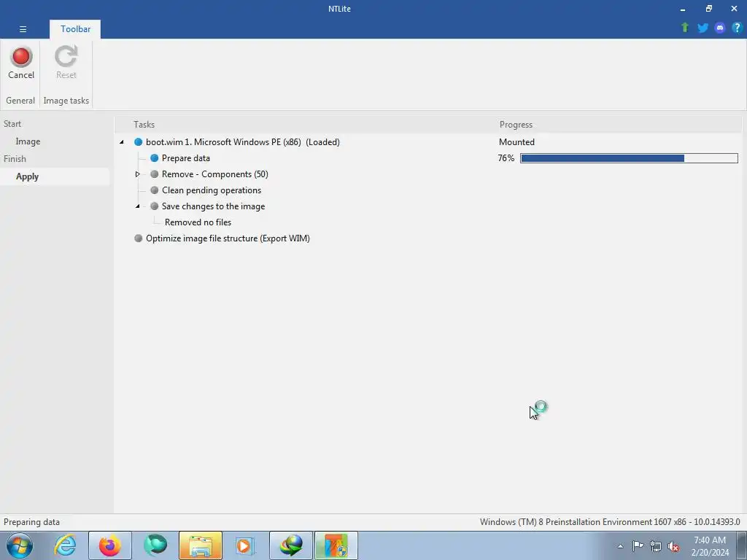Image resolution: width=747 pixels, height=560 pixels.
Task: Open the Windows Start orb
Action: tap(20, 545)
